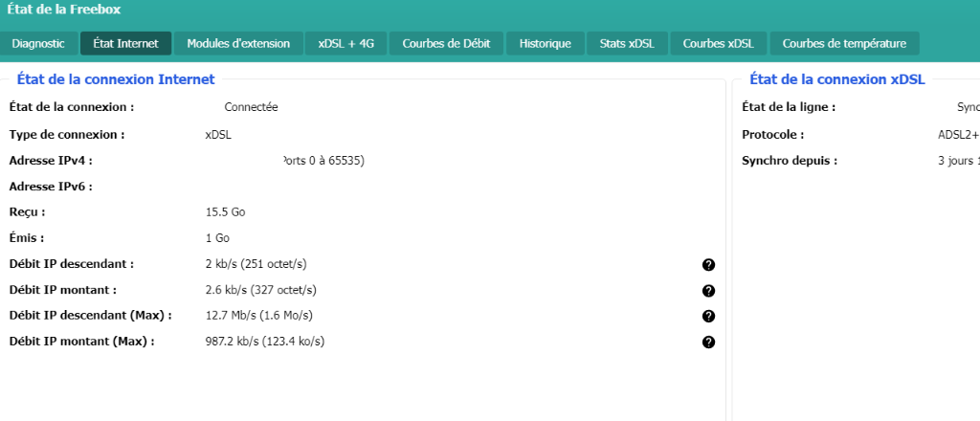Viewport: 980px width, 421px height.
Task: Click the 3 jours synchro duration value
Action: point(959,161)
